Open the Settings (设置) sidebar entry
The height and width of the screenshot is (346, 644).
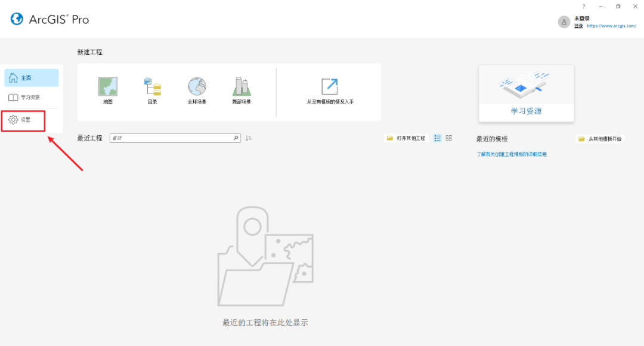pyautogui.click(x=23, y=120)
